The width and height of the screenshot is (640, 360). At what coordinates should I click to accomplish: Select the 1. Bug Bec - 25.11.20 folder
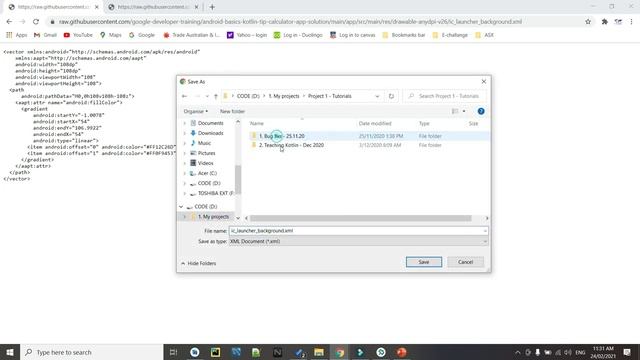click(282, 136)
